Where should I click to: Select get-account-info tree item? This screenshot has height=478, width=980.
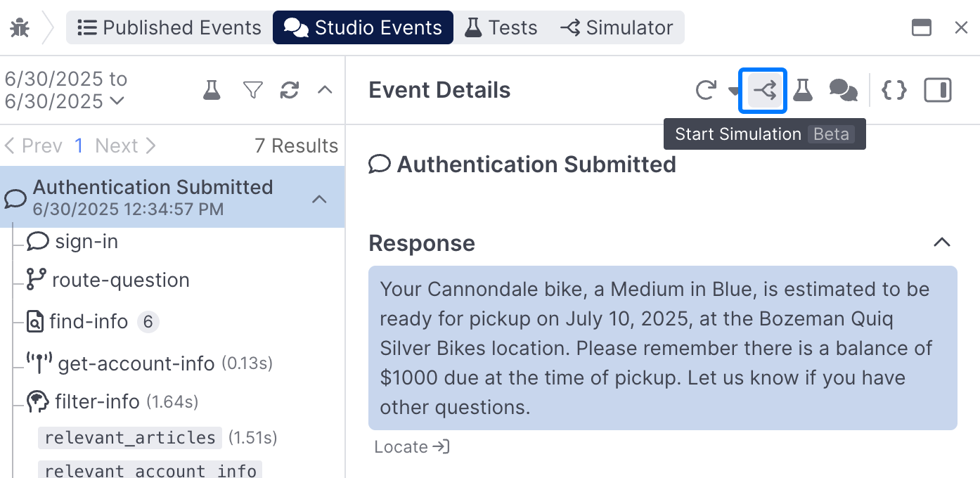tap(136, 363)
